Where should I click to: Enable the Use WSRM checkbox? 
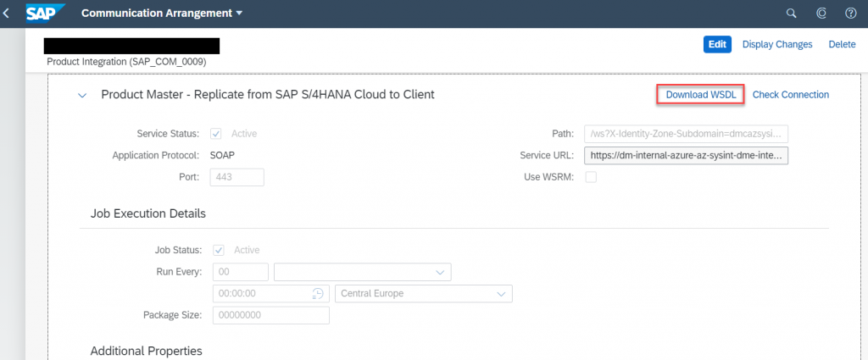pos(591,178)
